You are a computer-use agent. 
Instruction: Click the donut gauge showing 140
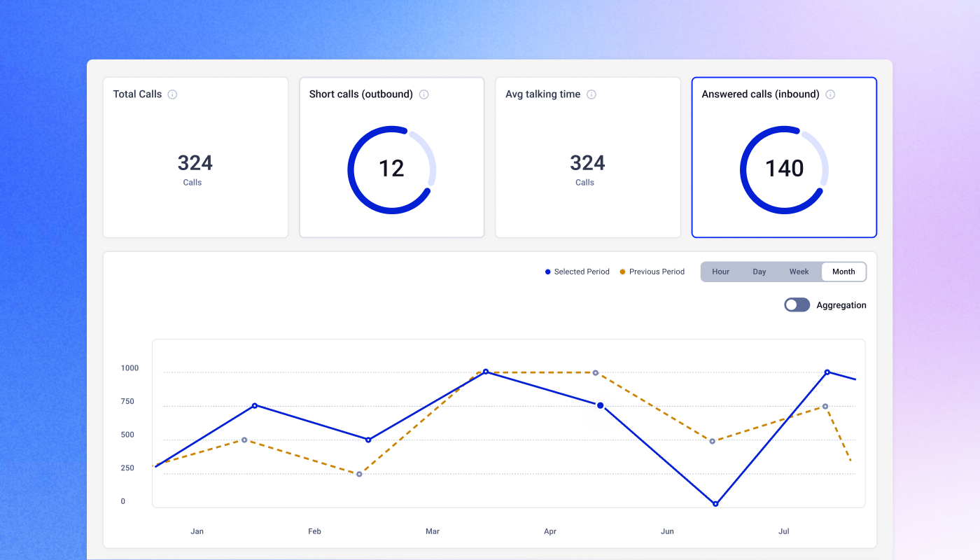784,169
